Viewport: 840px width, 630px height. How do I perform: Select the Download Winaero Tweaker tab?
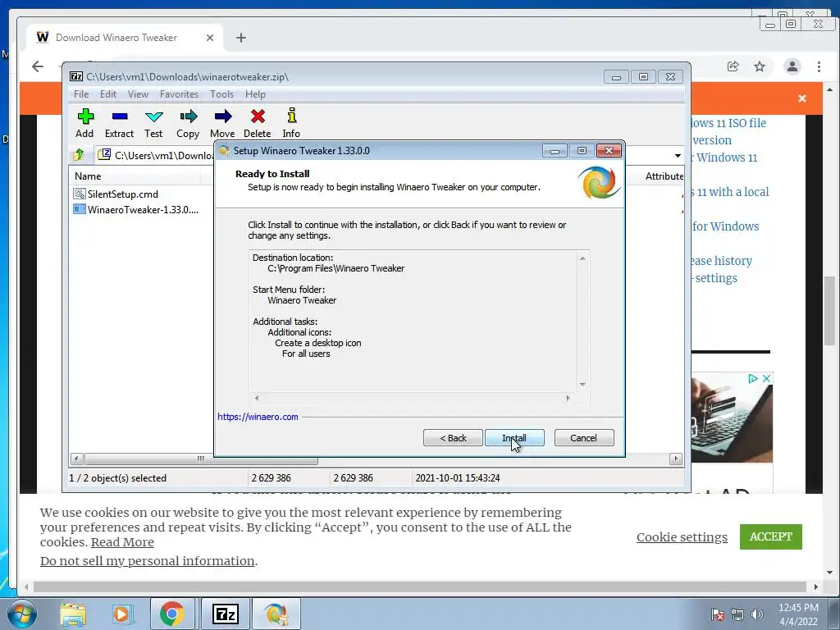[125, 38]
